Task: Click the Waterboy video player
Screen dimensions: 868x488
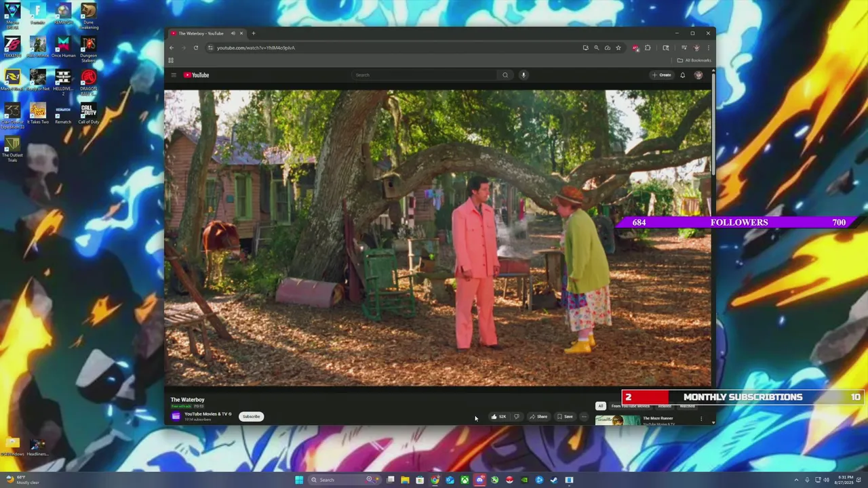Action: [437, 237]
